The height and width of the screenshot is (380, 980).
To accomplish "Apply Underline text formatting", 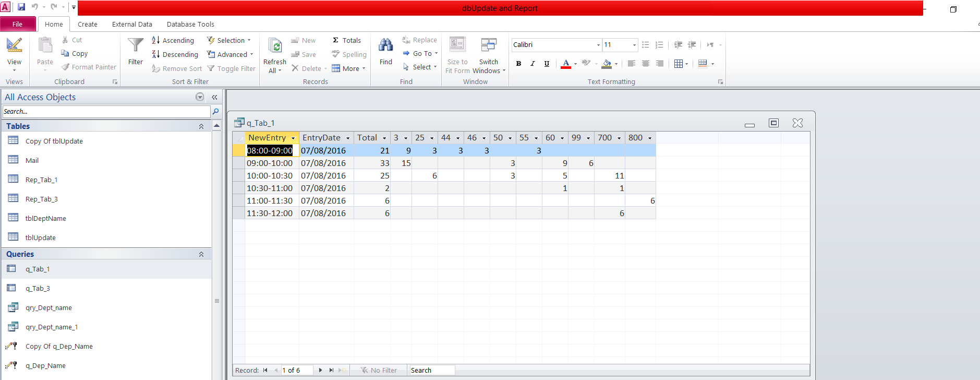I will point(547,64).
